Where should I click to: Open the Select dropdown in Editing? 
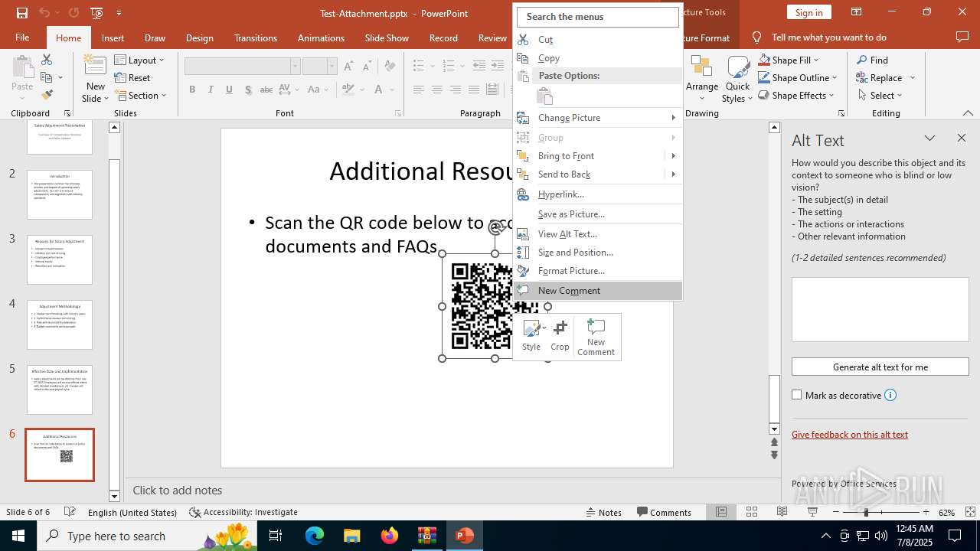[x=880, y=95]
